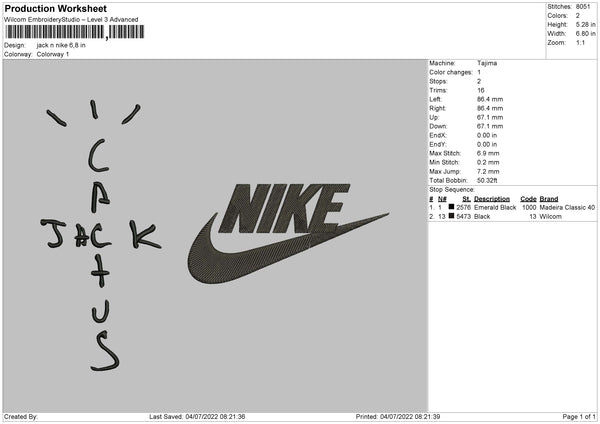Click brand "Wilcom" in row 2
Viewport: 600px width, 424px height.
pyautogui.click(x=551, y=217)
